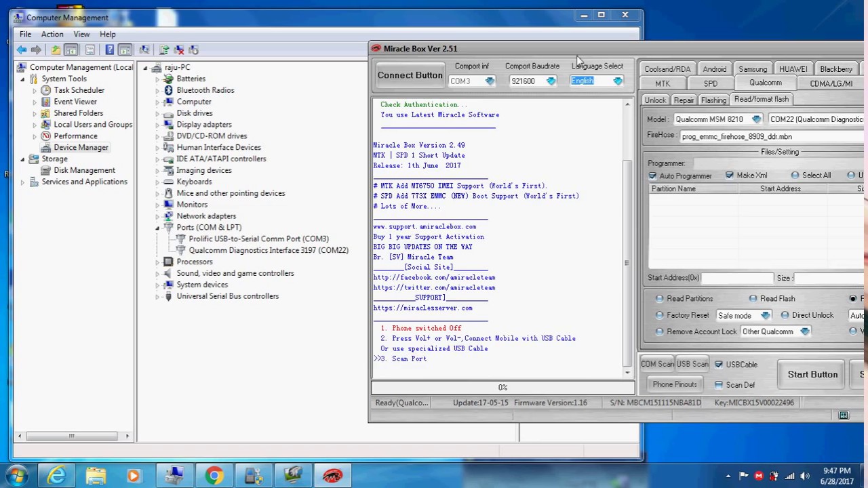This screenshot has height=488, width=868.
Task: Toggle the Scan Def checkbox
Action: [x=719, y=385]
